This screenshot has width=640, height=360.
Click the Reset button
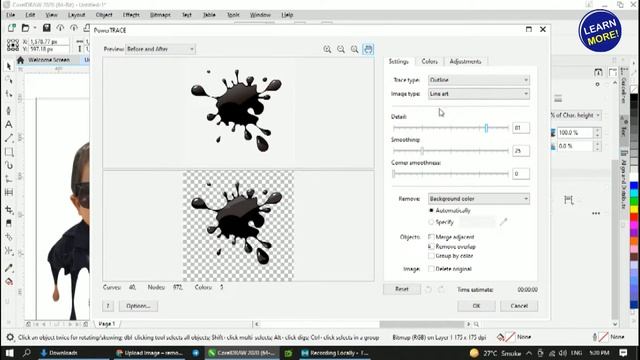[x=402, y=289]
